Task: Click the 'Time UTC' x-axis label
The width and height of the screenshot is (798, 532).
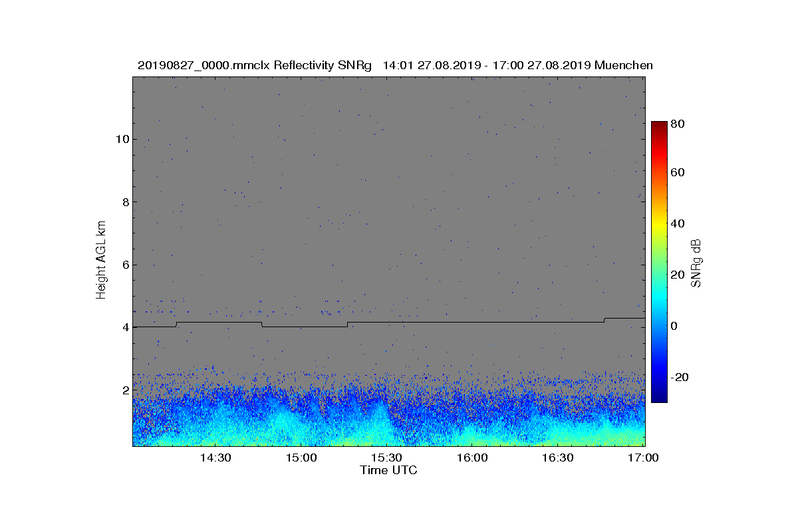Action: [x=389, y=470]
